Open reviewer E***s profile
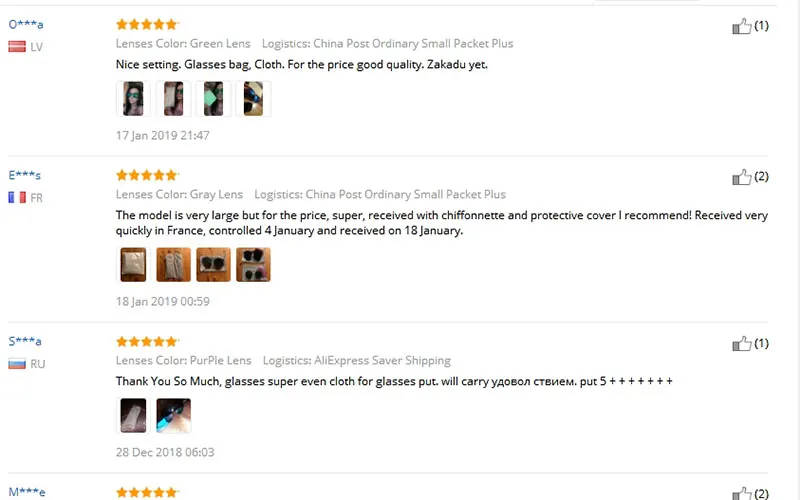The width and height of the screenshot is (800, 500). (x=24, y=175)
